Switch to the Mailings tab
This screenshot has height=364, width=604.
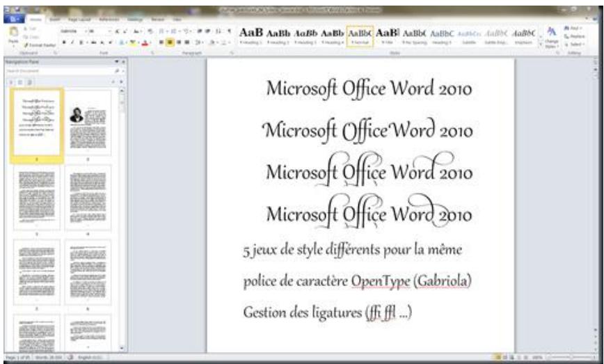click(135, 19)
